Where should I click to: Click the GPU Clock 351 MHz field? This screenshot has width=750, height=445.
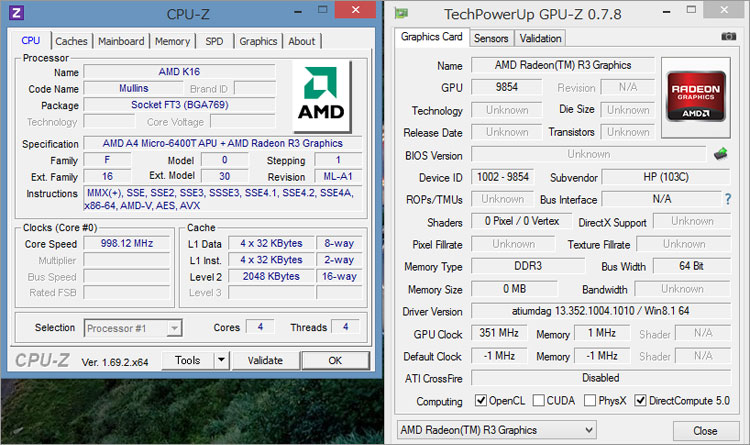pyautogui.click(x=499, y=333)
